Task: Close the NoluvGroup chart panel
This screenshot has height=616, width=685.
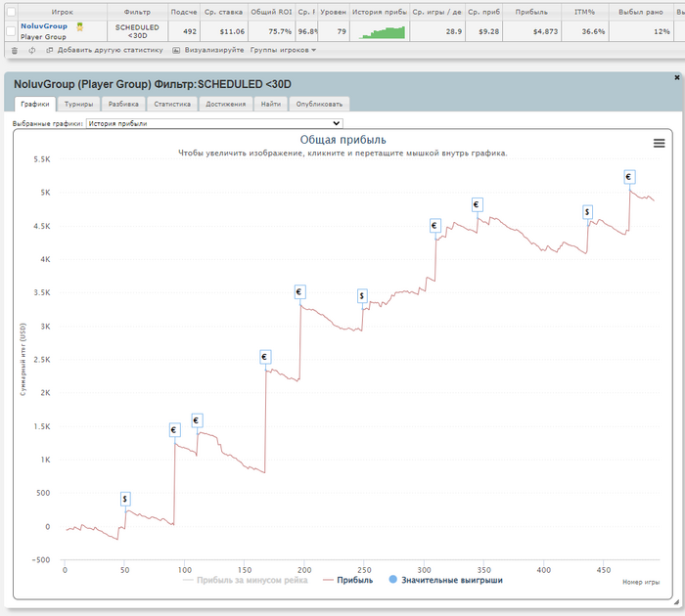Action: 677,77
